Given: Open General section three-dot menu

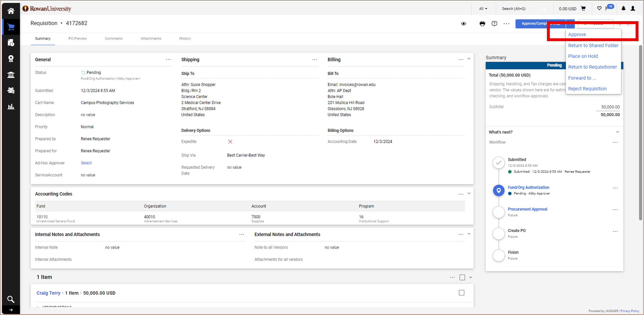Looking at the screenshot, I should click(168, 59).
